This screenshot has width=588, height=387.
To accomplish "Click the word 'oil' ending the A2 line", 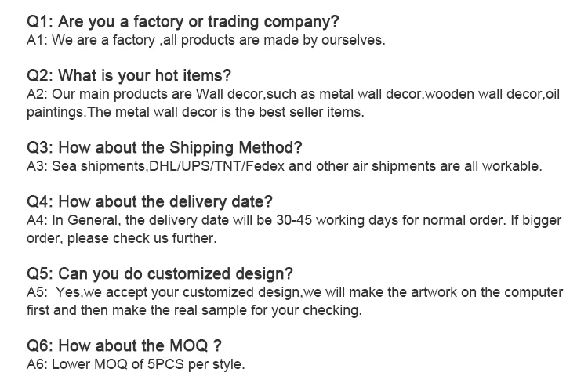I will click(x=552, y=94).
